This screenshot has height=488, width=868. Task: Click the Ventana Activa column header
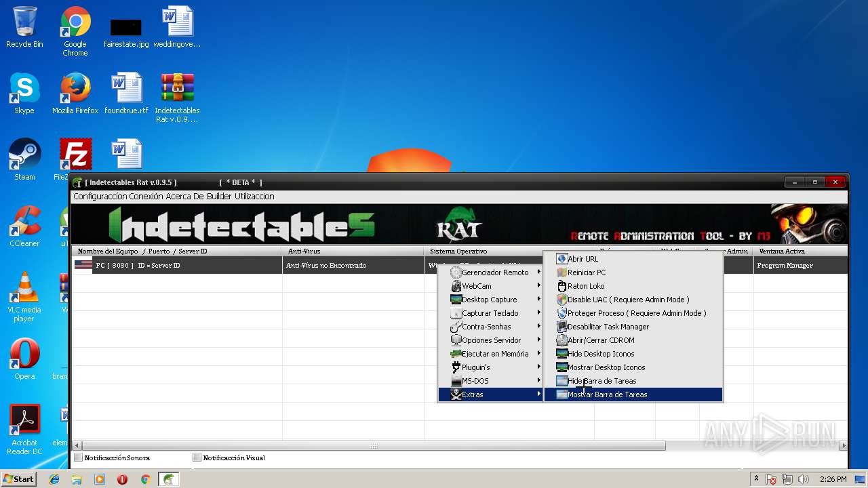(x=800, y=251)
